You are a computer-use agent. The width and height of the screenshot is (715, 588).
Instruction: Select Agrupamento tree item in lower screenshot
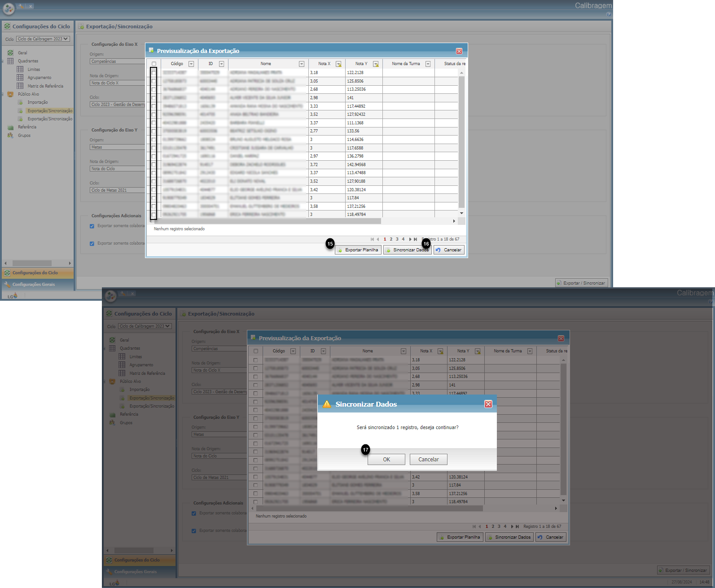tap(141, 365)
